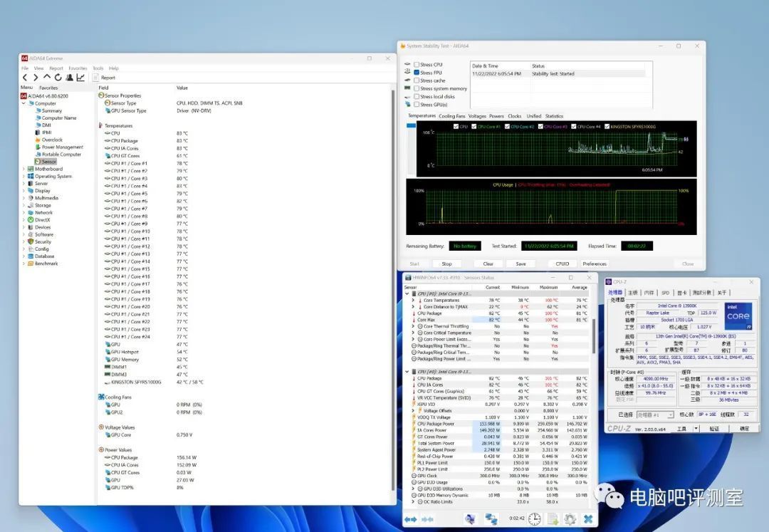Click the DMI icon in AIDA64 tree
769x532 pixels.
38,125
